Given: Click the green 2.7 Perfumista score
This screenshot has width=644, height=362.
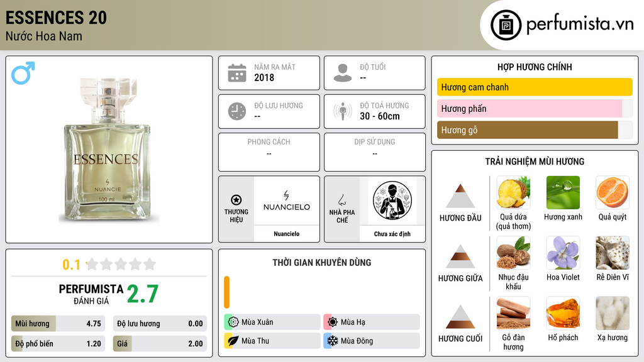Looking at the screenshot, I should tap(143, 294).
